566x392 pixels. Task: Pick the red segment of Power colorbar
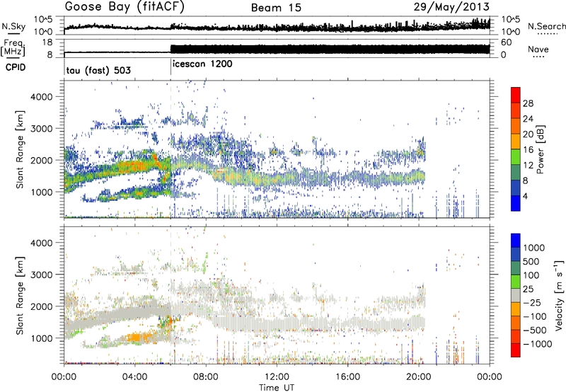pos(516,96)
